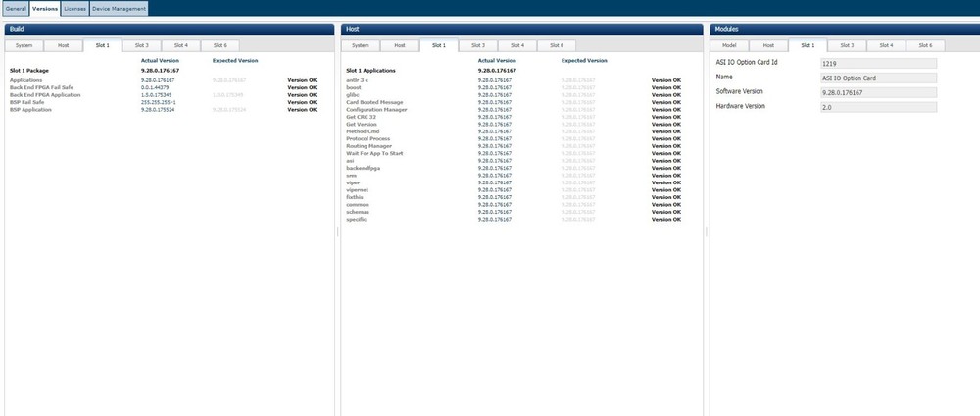Click the Software Version field
This screenshot has width=980, height=416.
[879, 92]
